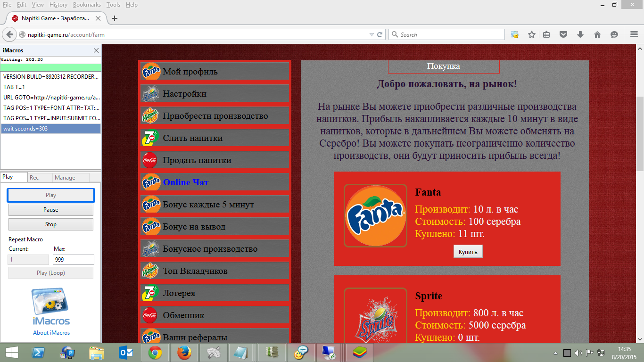Viewport: 644px width, 362px height.
Task: Save page to Pocket icon
Action: coord(563,34)
